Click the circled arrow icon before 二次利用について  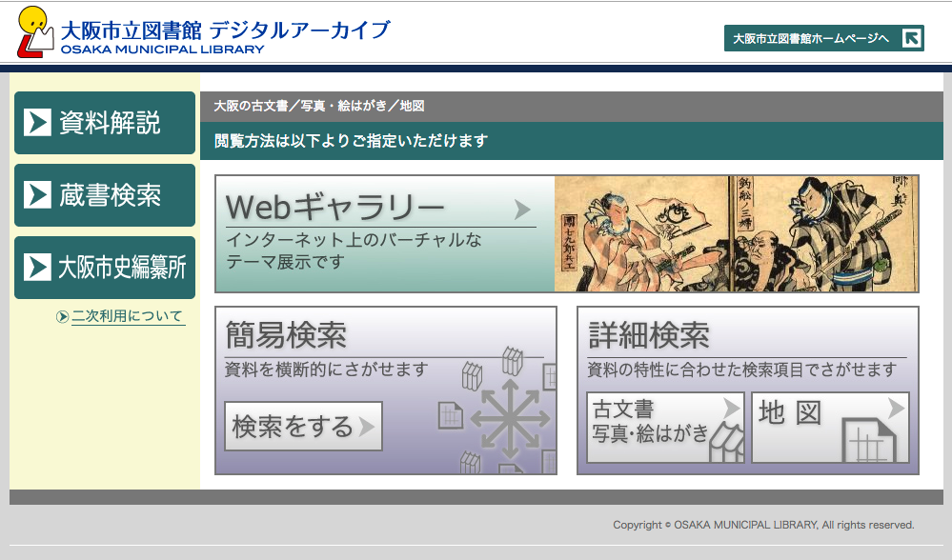pos(62,317)
